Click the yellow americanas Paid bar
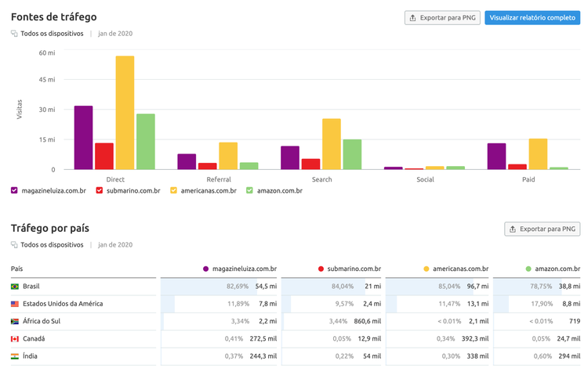 pyautogui.click(x=538, y=154)
